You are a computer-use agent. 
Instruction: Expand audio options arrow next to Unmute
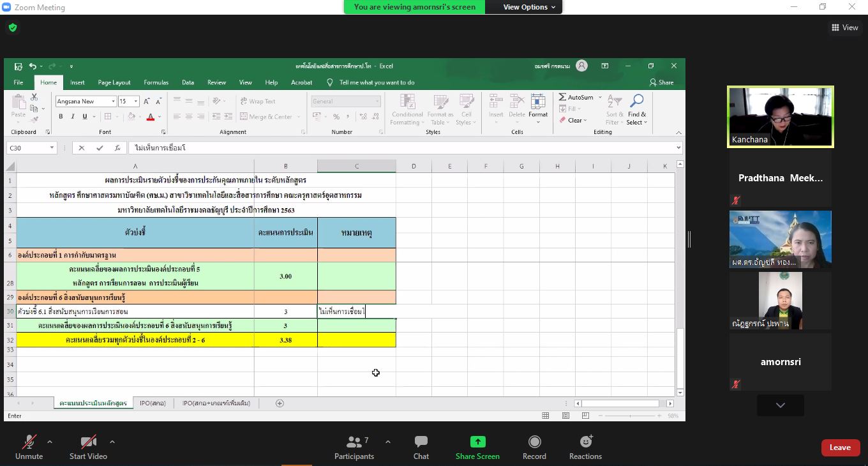point(50,441)
